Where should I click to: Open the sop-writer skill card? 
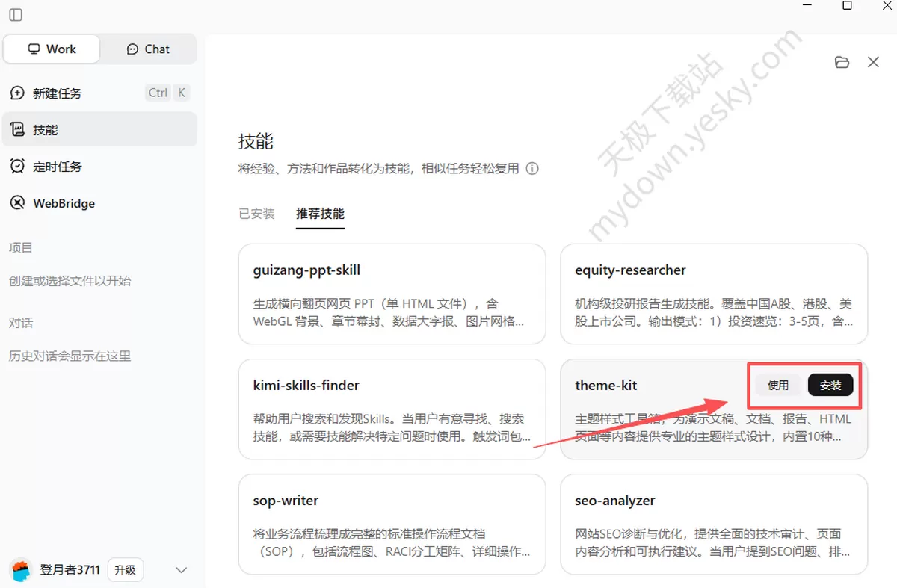click(x=392, y=524)
